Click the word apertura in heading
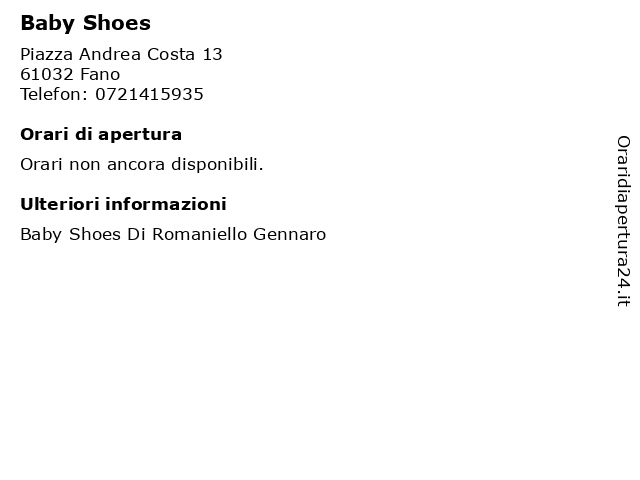The width and height of the screenshot is (640, 480). coord(140,136)
